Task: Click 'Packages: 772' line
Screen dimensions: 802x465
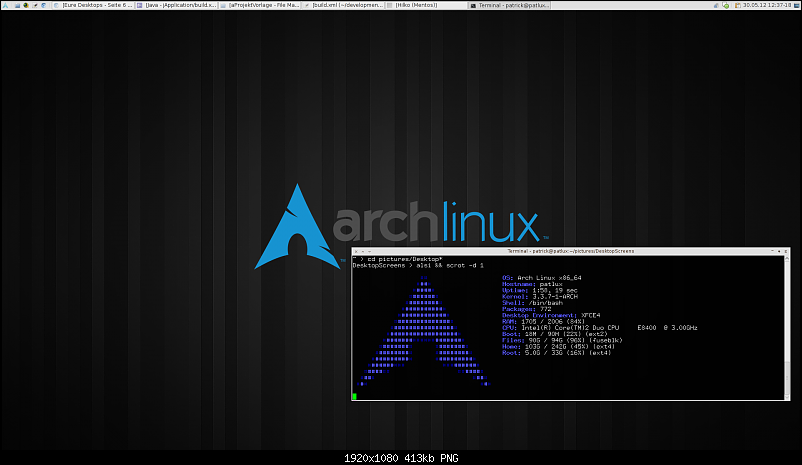Action: pos(526,309)
